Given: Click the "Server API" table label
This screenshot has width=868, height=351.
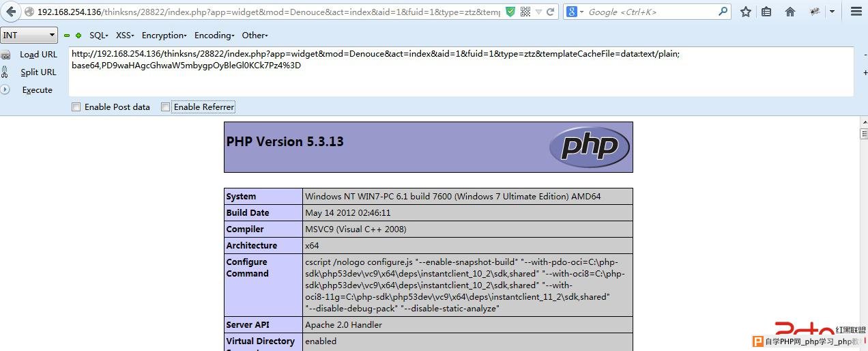Looking at the screenshot, I should click(248, 325).
